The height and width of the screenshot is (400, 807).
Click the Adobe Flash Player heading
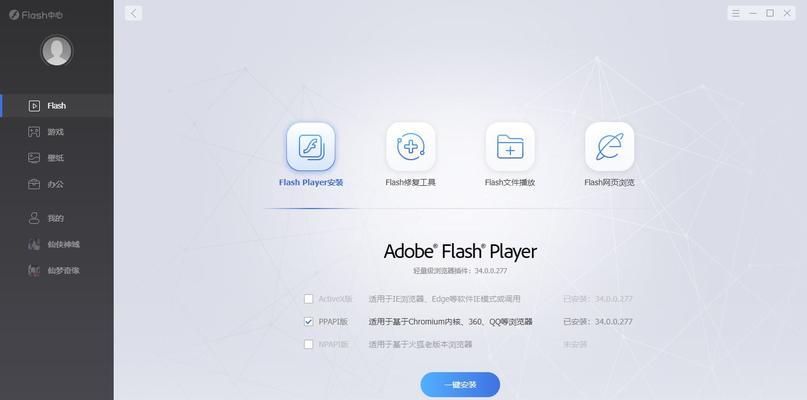pyautogui.click(x=460, y=251)
